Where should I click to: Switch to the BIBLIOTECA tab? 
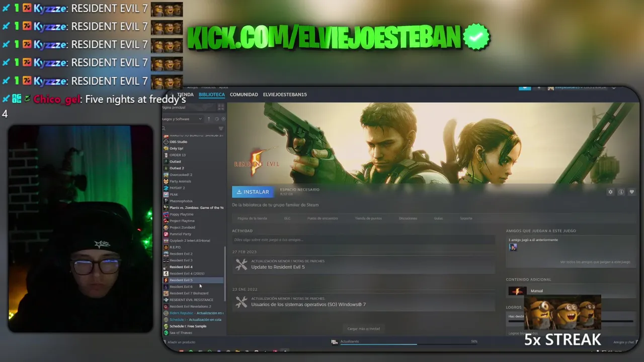click(x=212, y=95)
